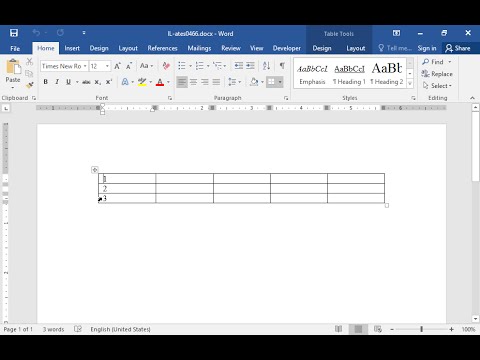The image size is (480, 360).
Task: Open Line and Paragraph Spacing menu
Action: pyautogui.click(x=234, y=82)
